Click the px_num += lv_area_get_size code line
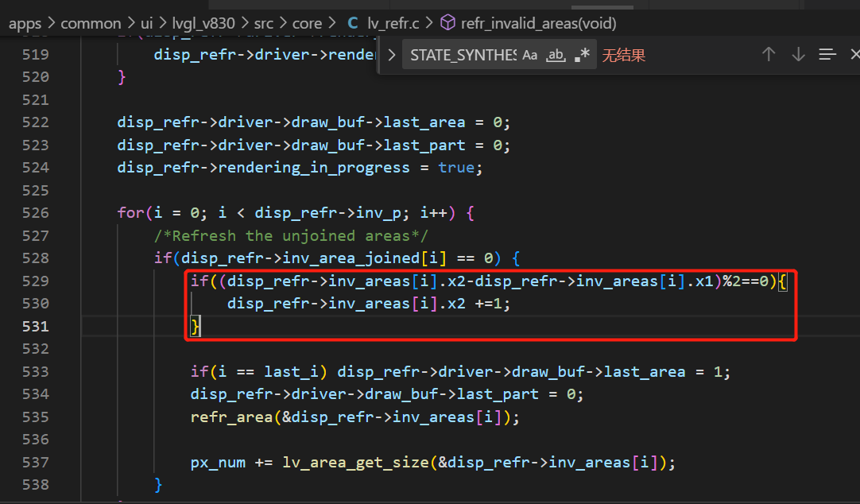The image size is (860, 504). click(x=432, y=463)
